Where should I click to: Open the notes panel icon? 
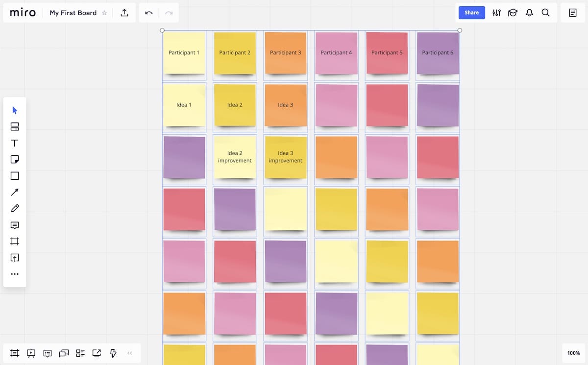click(x=573, y=13)
